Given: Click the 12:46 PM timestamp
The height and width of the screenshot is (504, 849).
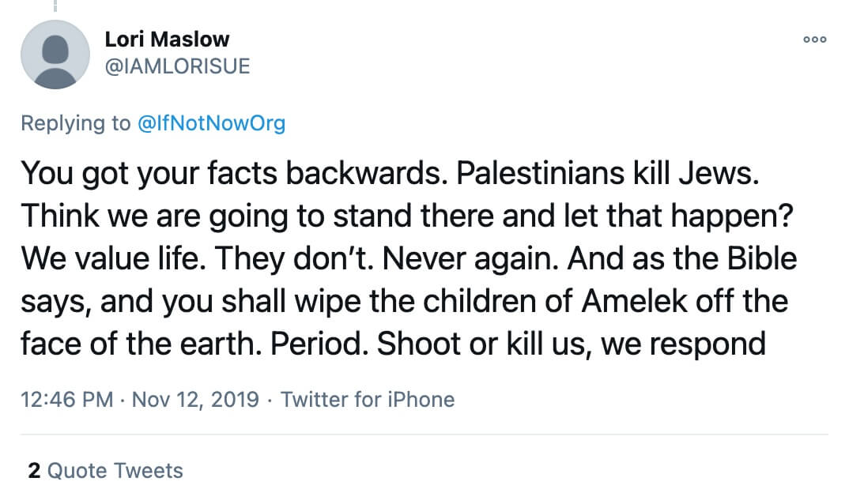Looking at the screenshot, I should point(67,400).
